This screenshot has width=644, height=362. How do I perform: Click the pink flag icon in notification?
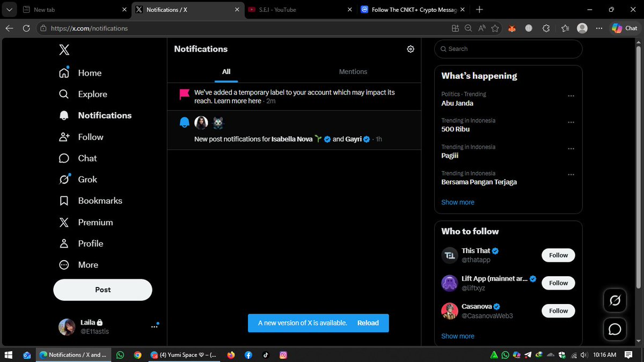(x=184, y=94)
